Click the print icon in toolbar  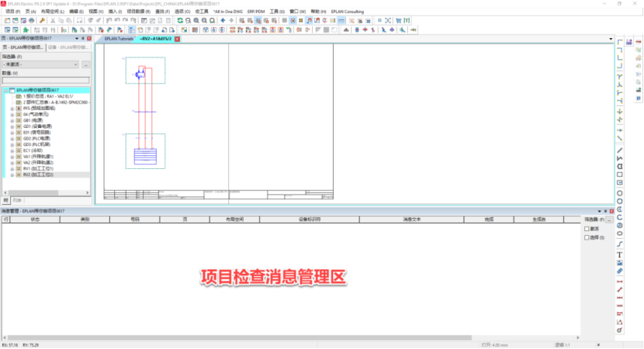(x=32, y=20)
